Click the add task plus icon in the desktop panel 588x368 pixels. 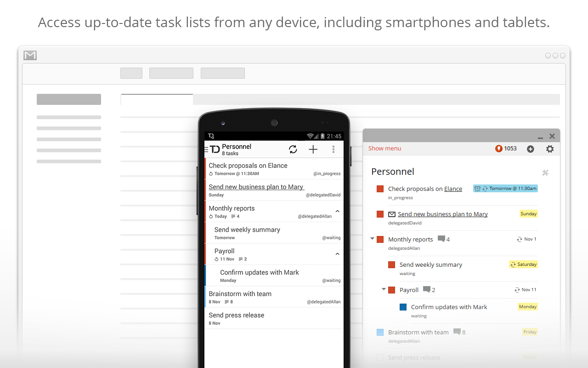[x=531, y=149]
